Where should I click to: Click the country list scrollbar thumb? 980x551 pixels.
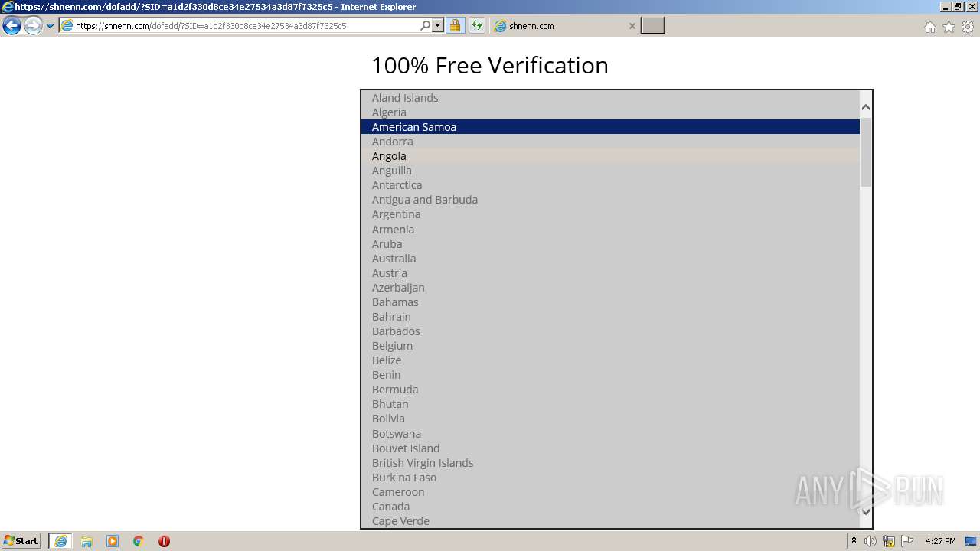point(866,152)
